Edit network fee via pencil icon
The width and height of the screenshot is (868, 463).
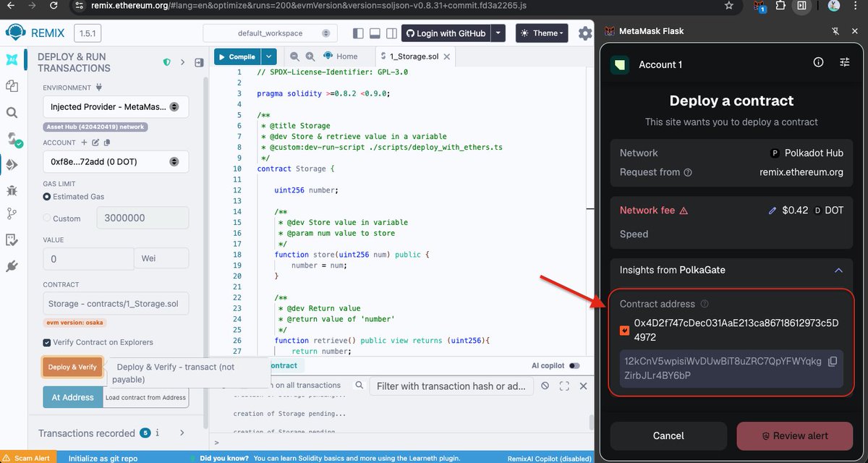pyautogui.click(x=772, y=210)
